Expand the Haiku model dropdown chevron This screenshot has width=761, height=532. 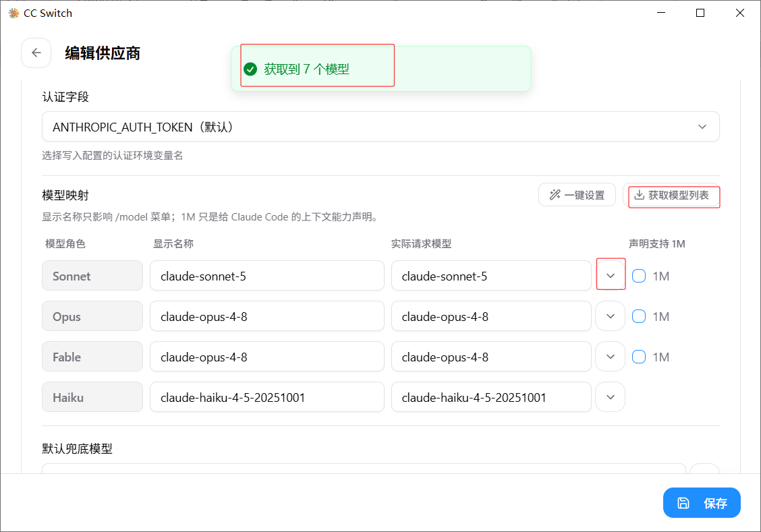click(x=611, y=397)
